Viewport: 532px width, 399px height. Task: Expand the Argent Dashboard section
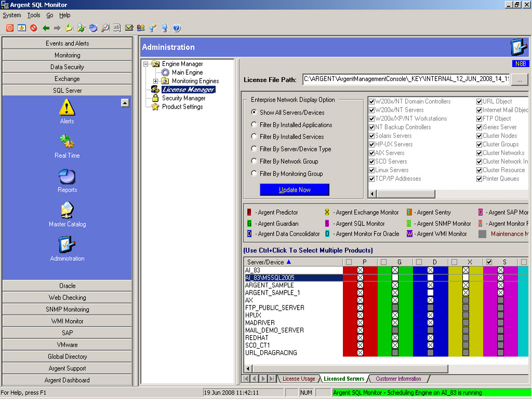tap(67, 380)
